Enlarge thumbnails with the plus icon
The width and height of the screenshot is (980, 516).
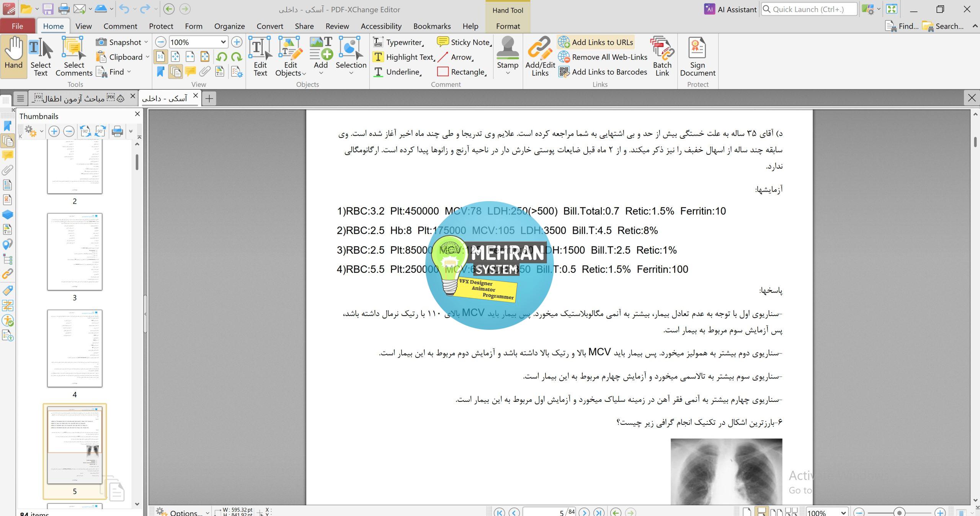pos(54,131)
